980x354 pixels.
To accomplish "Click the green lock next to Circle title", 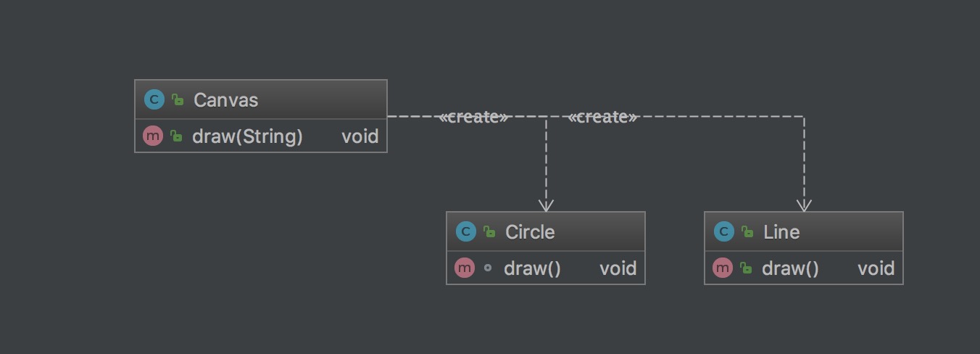I will 489,232.
